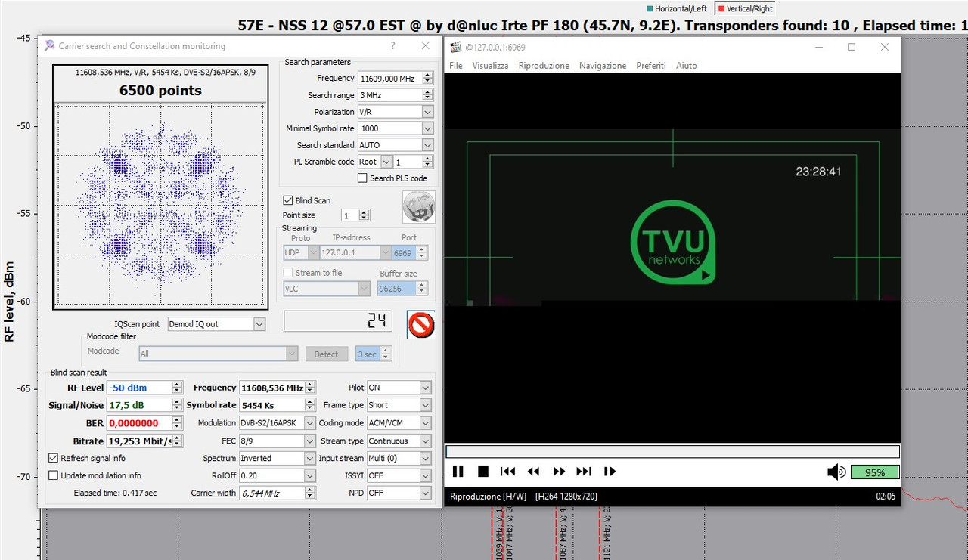Stop playback using the square stop icon
The width and height of the screenshot is (968, 560).
click(x=483, y=471)
